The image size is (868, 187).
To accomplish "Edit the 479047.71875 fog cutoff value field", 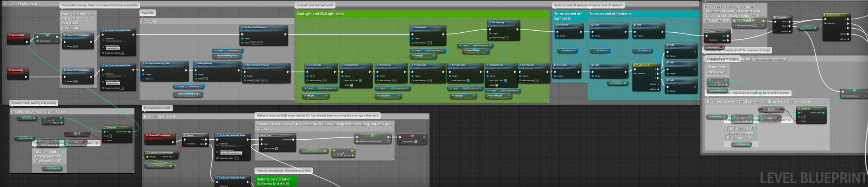I will pyautogui.click(x=260, y=80).
